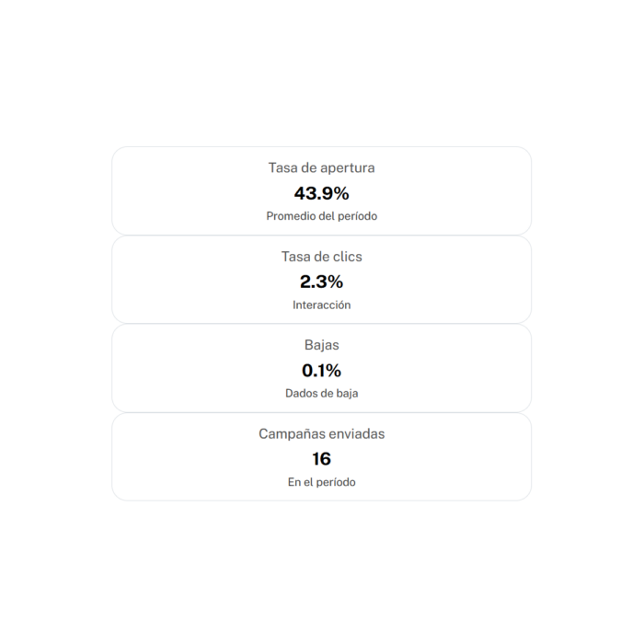Viewport: 644px width, 644px height.
Task: Click the 'Interacción' caption
Action: click(321, 305)
